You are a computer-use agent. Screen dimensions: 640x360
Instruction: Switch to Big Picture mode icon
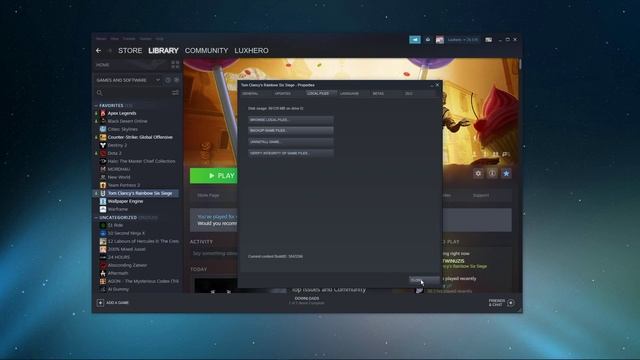(489, 40)
